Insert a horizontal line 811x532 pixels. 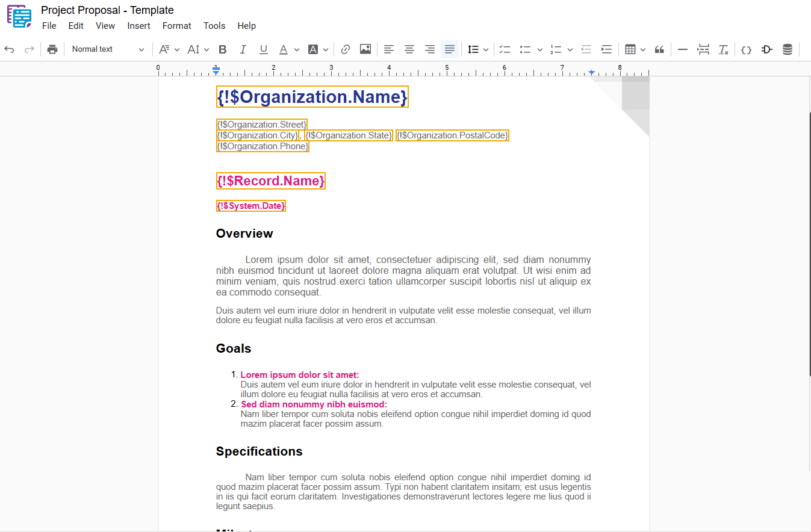point(683,49)
